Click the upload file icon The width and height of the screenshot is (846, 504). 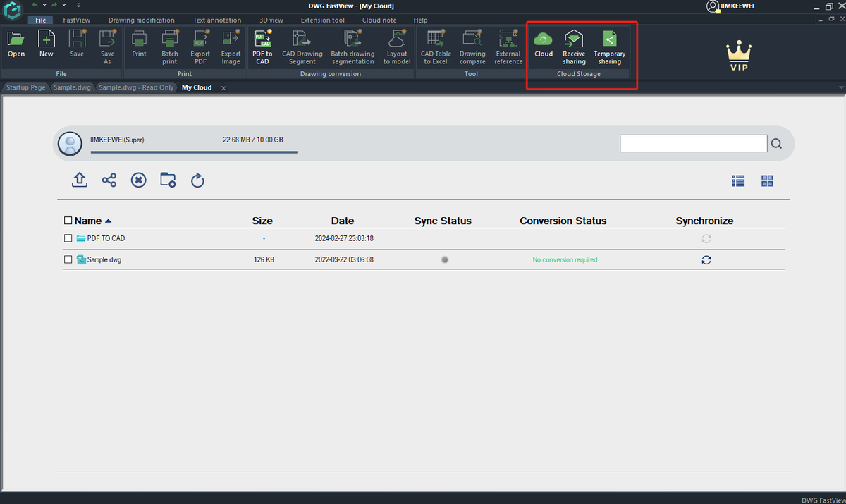point(80,180)
